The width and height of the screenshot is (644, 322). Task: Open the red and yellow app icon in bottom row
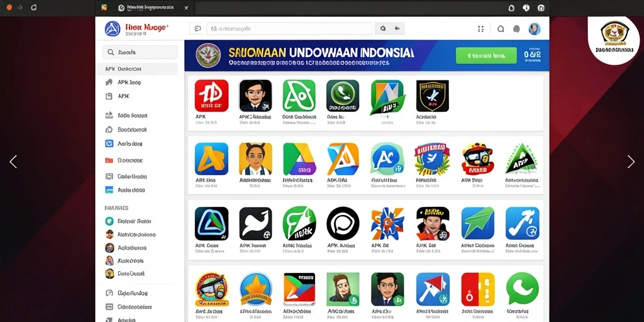point(478,289)
